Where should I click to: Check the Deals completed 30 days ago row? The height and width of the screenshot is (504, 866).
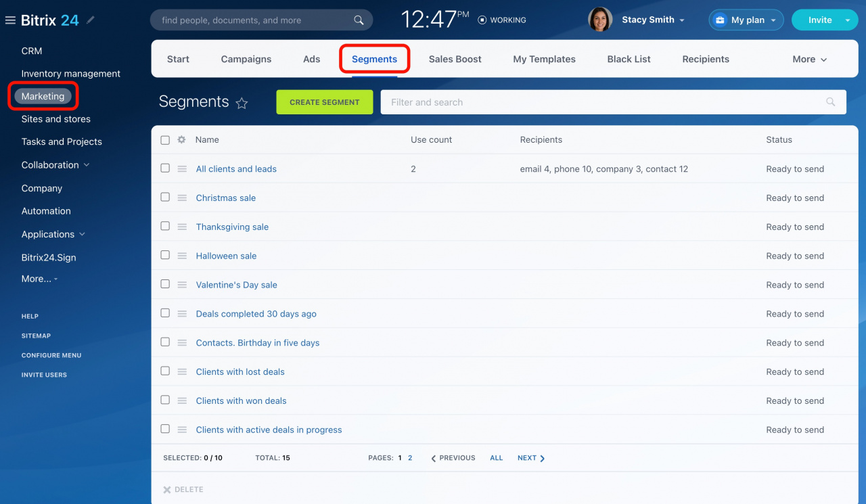(165, 313)
